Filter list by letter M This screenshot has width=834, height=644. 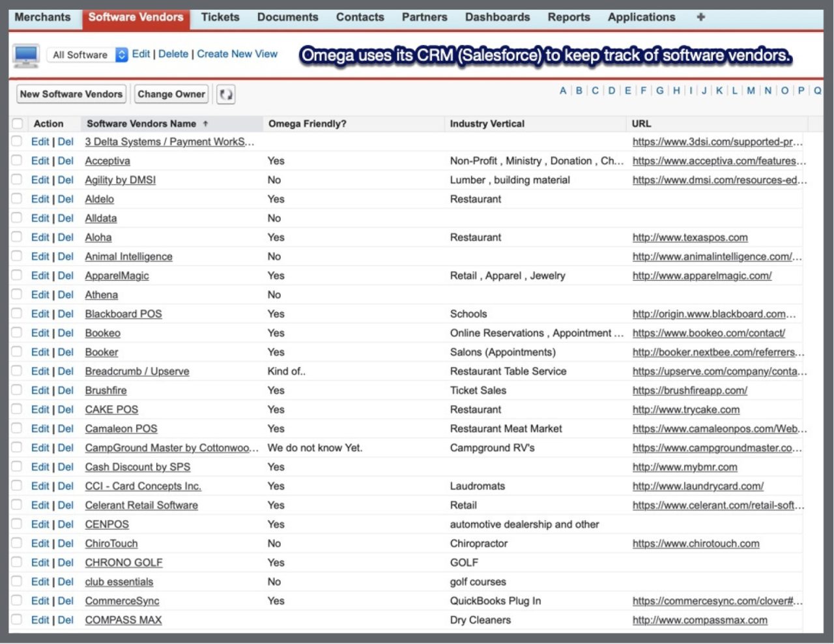(x=751, y=91)
